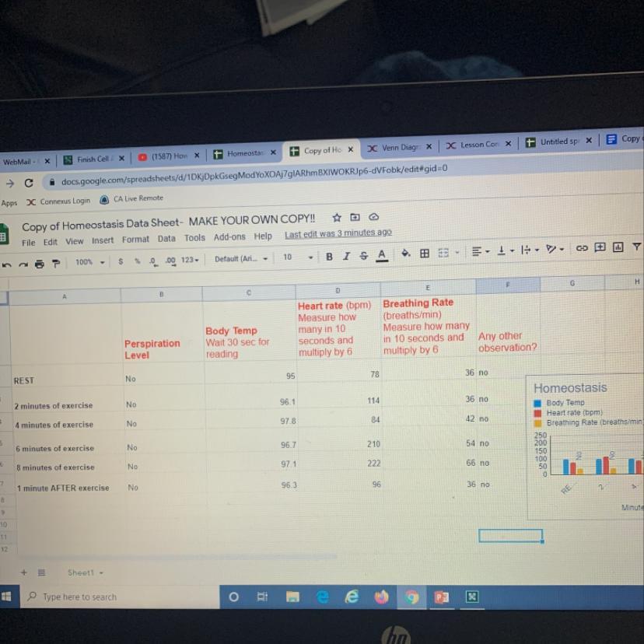The width and height of the screenshot is (644, 644).
Task: Click the Print icon
Action: point(40,264)
